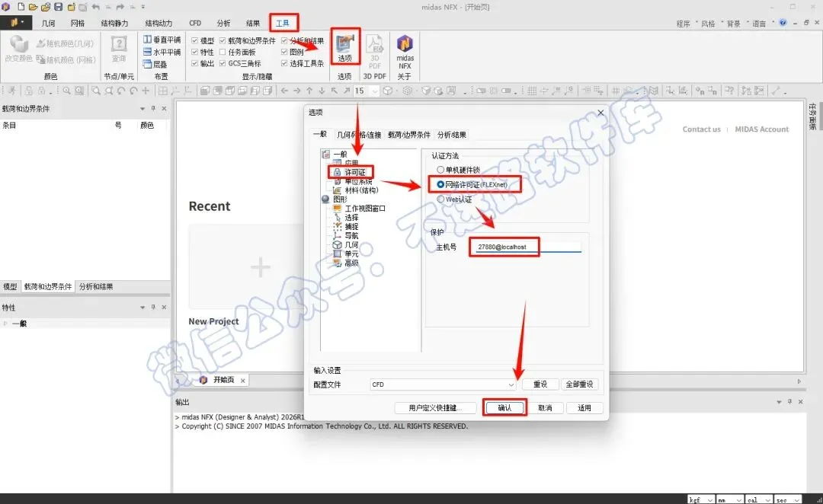This screenshot has width=823, height=504.
Task: Open the 输出 panel dropdown arrow
Action: pyautogui.click(x=779, y=402)
